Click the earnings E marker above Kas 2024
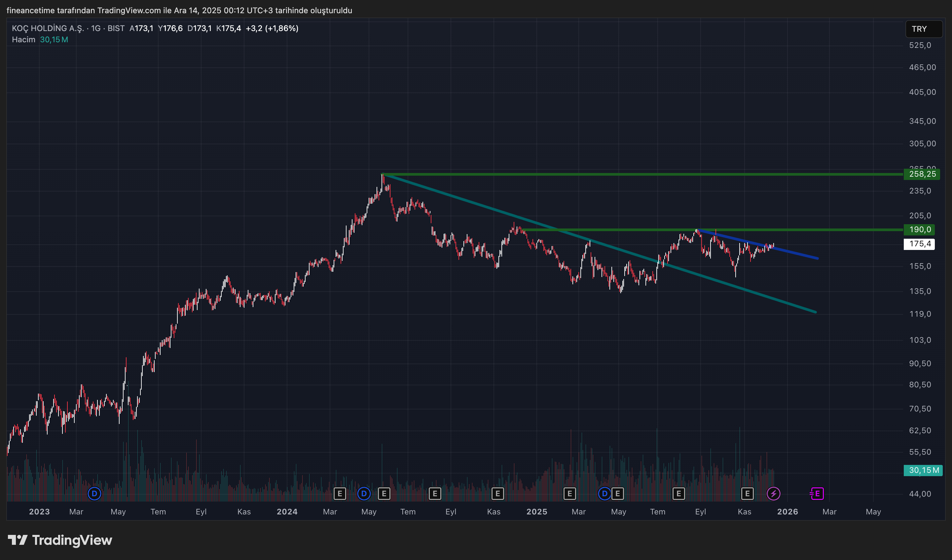Image resolution: width=952 pixels, height=560 pixels. 497,493
